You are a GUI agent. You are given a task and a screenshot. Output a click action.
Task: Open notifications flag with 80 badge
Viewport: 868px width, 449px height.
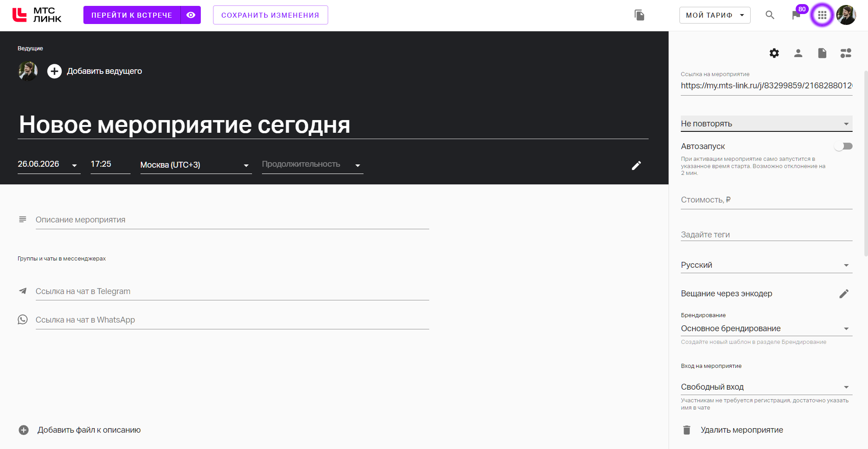tap(796, 15)
